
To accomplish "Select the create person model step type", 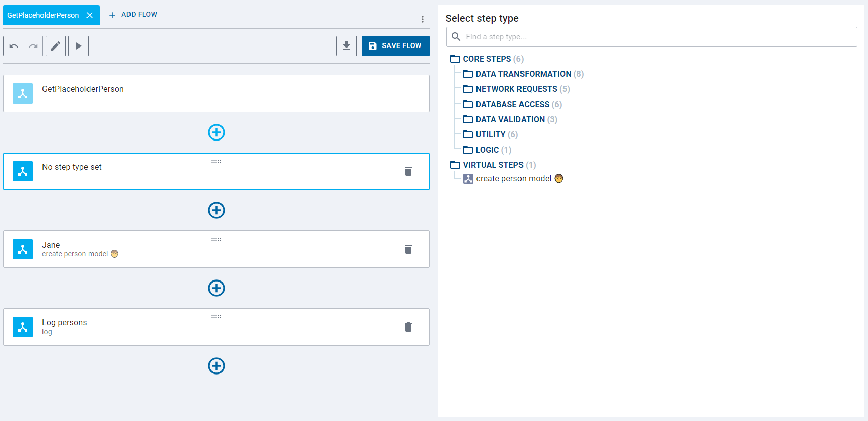I will 513,179.
